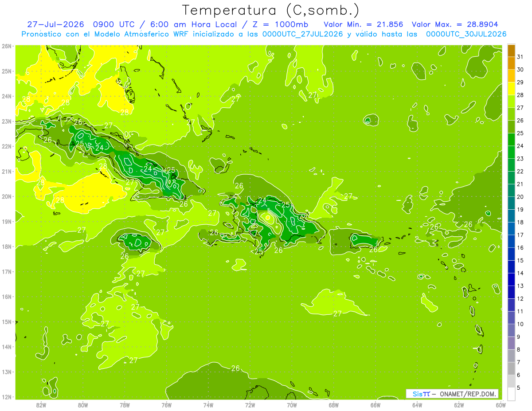
Task: Select the "20N" latitude label
Action: pyautogui.click(x=7, y=196)
